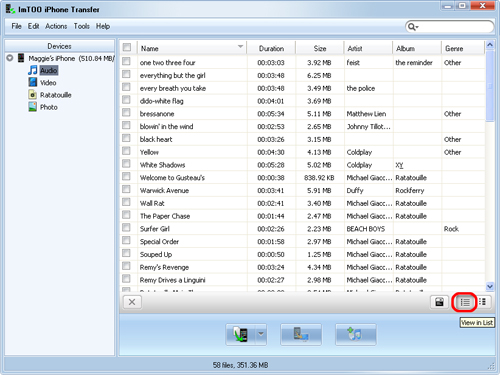
Task: Check the box next to Yellow
Action: [x=126, y=151]
